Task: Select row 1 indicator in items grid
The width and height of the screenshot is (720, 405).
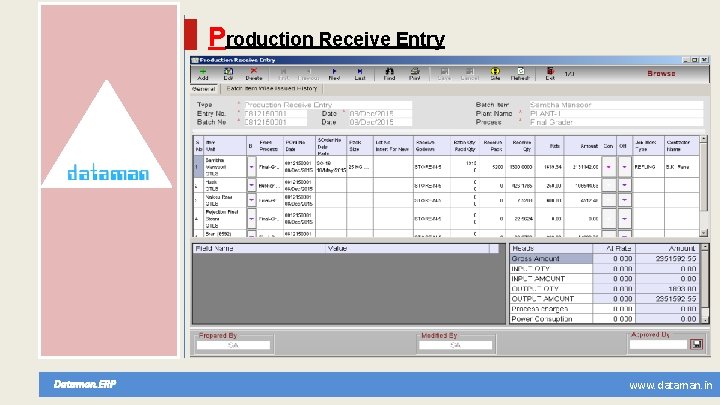Action: coord(198,167)
